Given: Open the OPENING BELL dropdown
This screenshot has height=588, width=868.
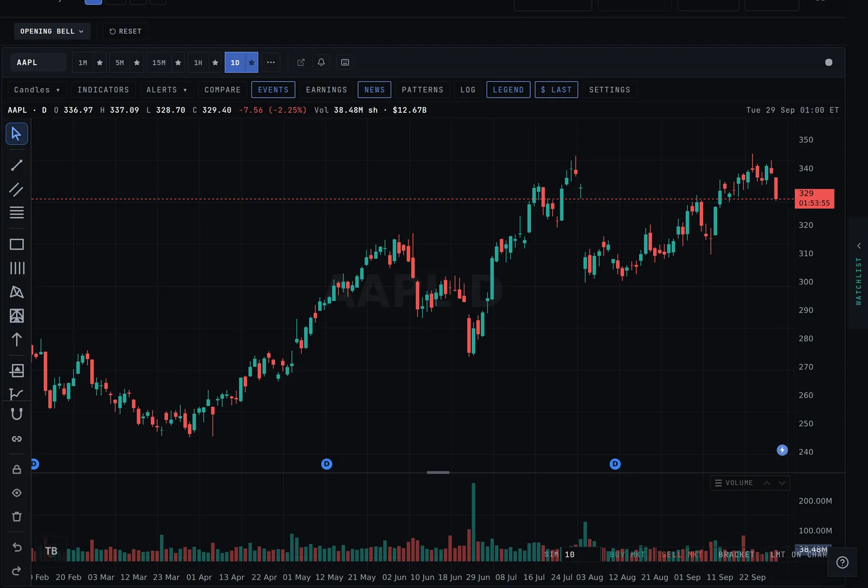Looking at the screenshot, I should pos(52,31).
